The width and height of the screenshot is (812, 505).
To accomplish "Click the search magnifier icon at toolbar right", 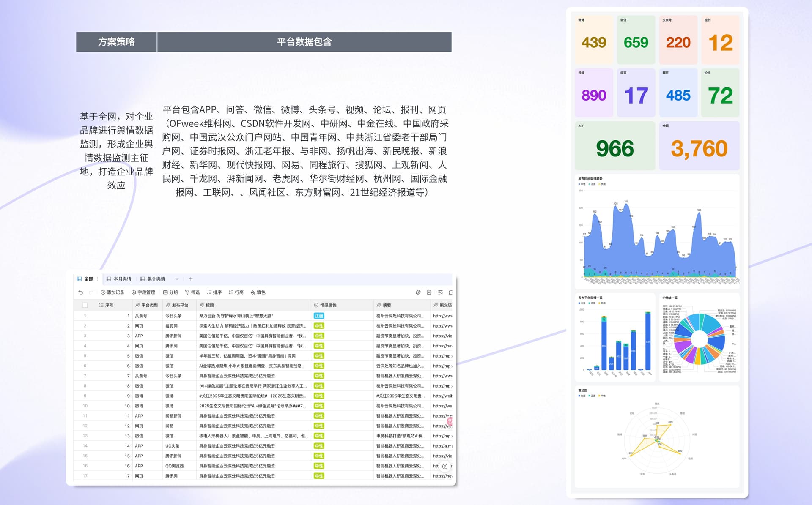I will click(441, 292).
